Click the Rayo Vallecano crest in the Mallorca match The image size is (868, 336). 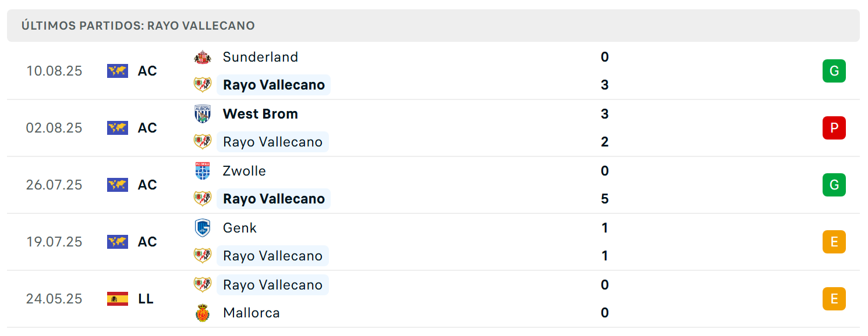click(x=203, y=285)
